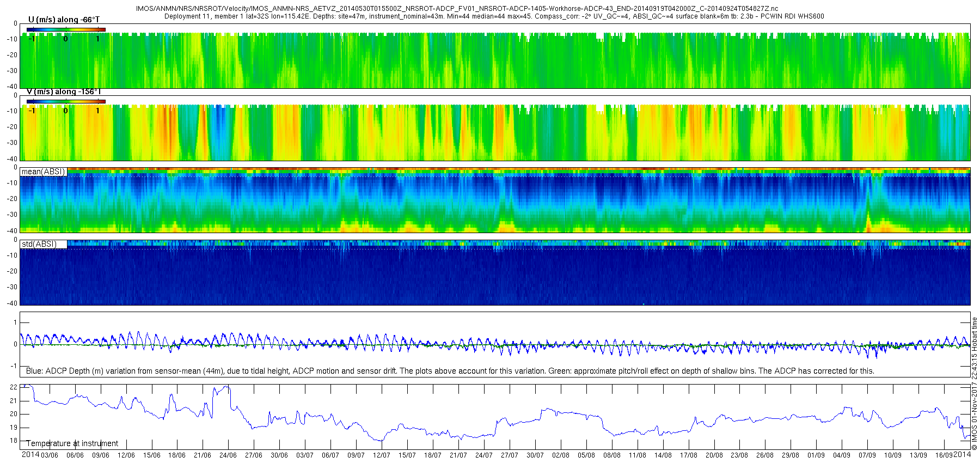The height and width of the screenshot is (463, 980).
Task: Select the 'U (m/s) along -66°T' panel title
Action: click(x=64, y=20)
